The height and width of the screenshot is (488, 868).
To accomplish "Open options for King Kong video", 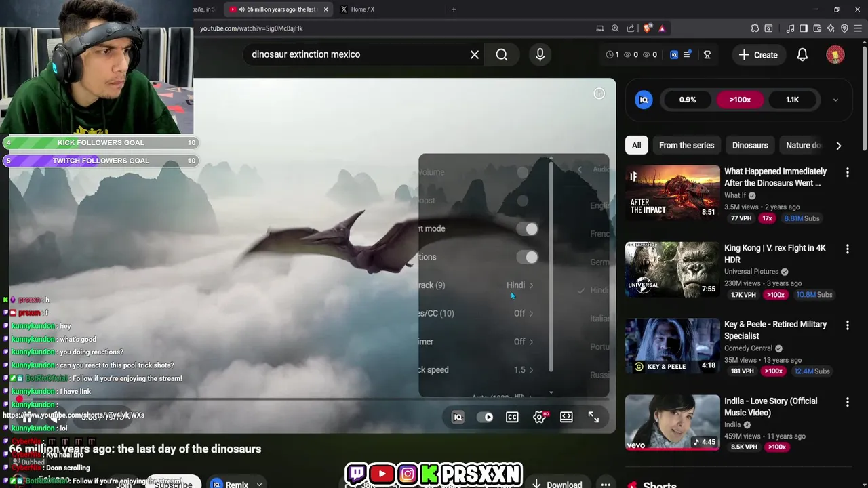I will [847, 249].
